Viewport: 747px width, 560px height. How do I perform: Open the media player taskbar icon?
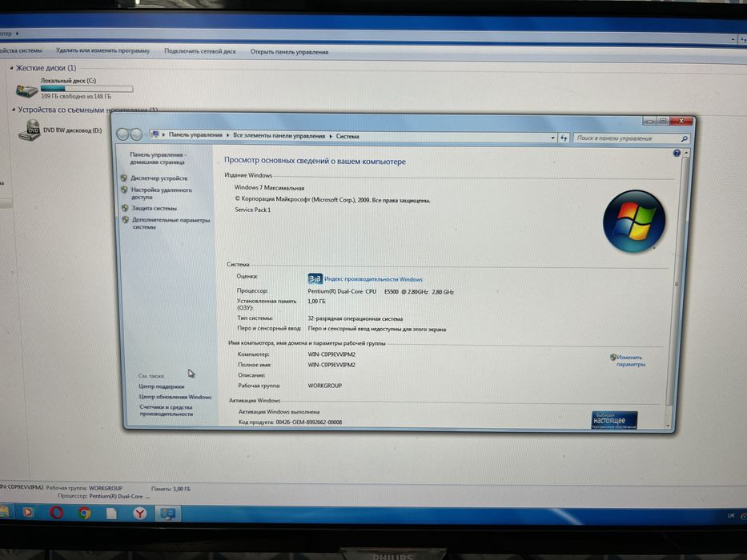[28, 512]
